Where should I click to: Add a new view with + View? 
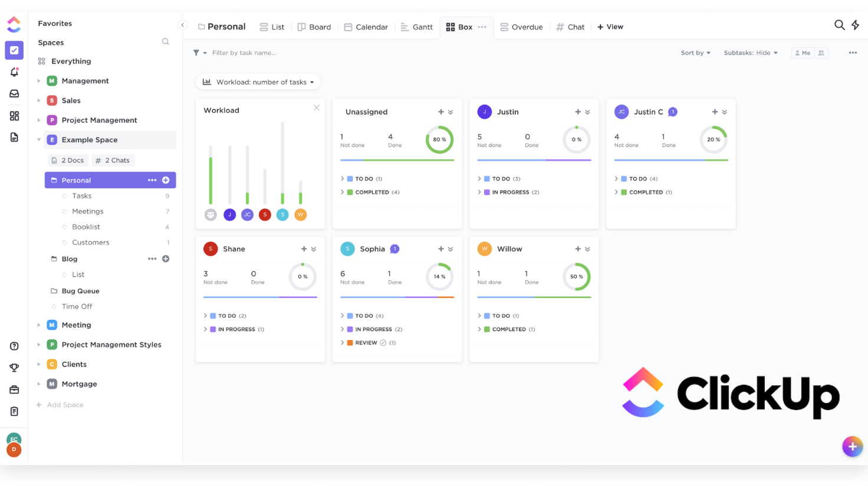pyautogui.click(x=610, y=27)
